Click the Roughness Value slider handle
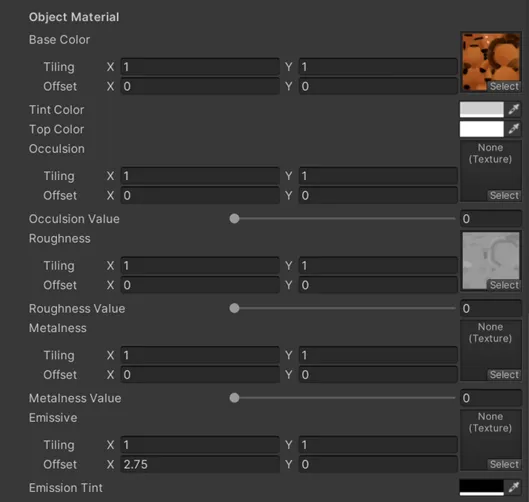 (234, 308)
